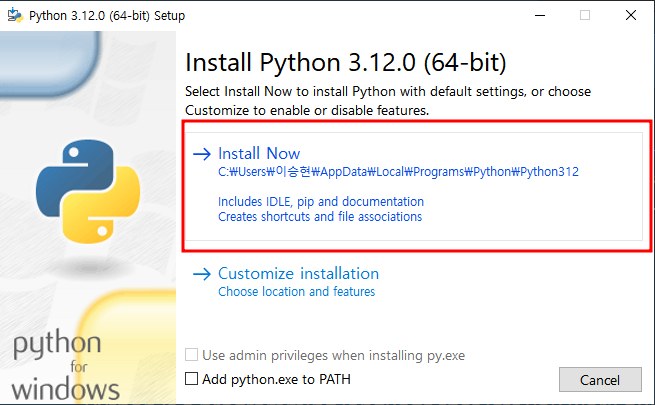Close the Python Setup window
Screen dimensions: 655x405
coord(631,15)
